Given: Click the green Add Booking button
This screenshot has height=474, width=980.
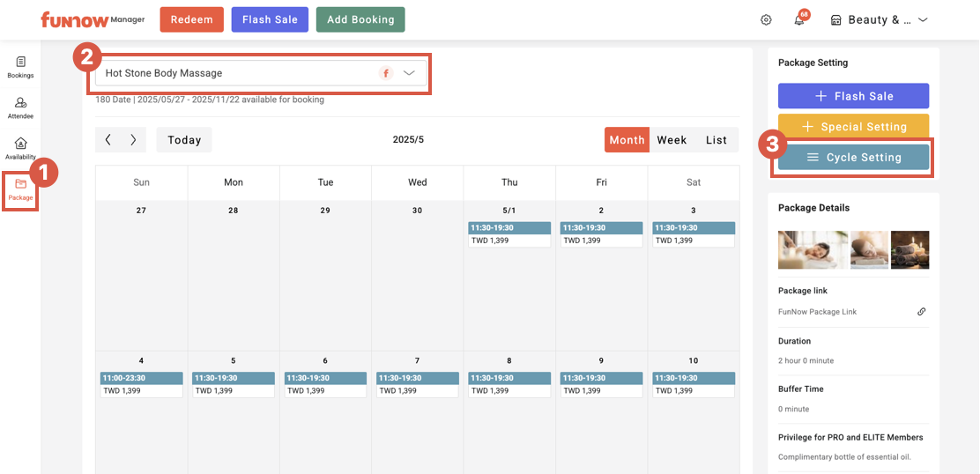Looking at the screenshot, I should (x=360, y=19).
